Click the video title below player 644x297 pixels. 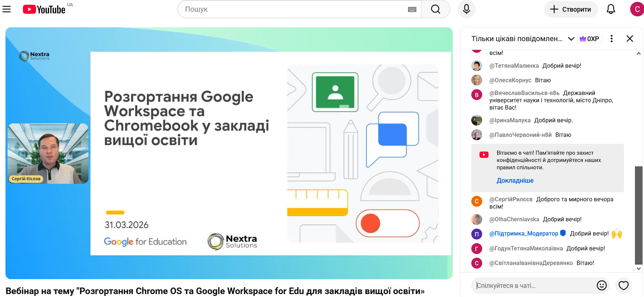pyautogui.click(x=215, y=291)
